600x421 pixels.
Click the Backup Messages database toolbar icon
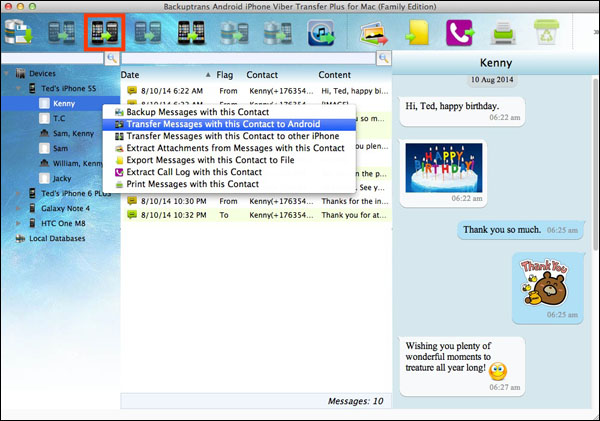19,32
